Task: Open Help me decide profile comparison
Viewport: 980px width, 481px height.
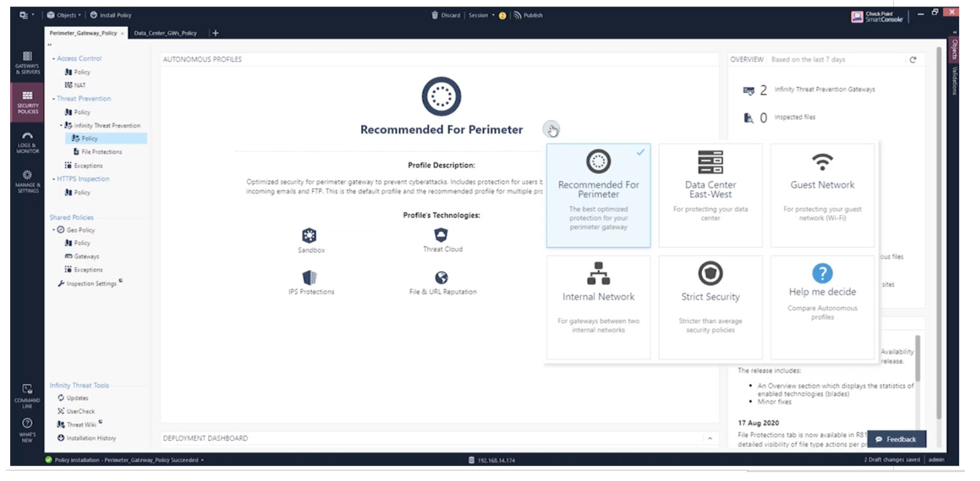Action: click(822, 307)
